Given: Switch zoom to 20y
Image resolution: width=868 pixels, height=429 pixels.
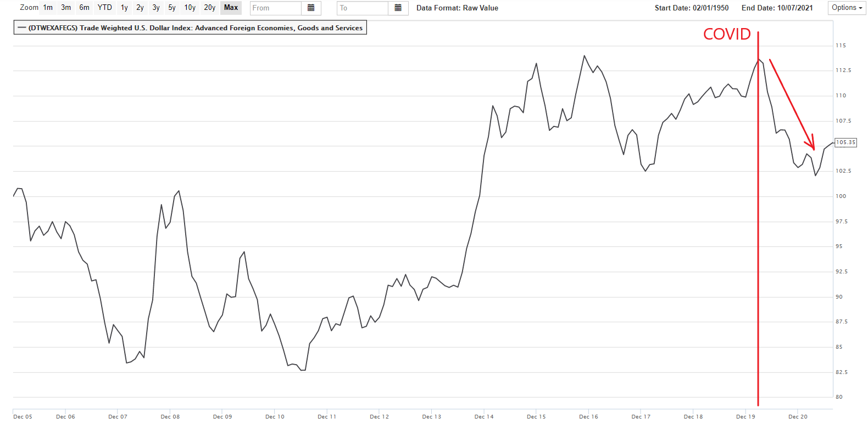Looking at the screenshot, I should click(209, 8).
